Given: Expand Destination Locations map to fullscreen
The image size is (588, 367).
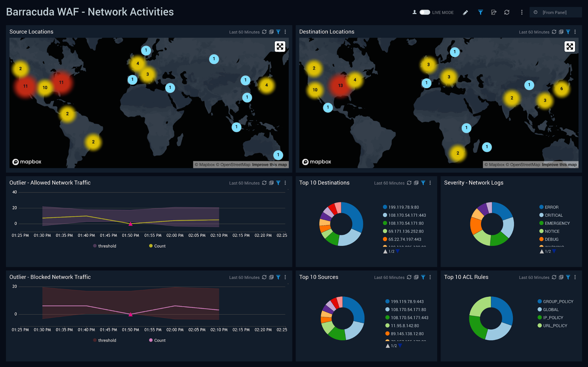Looking at the screenshot, I should click(x=570, y=46).
